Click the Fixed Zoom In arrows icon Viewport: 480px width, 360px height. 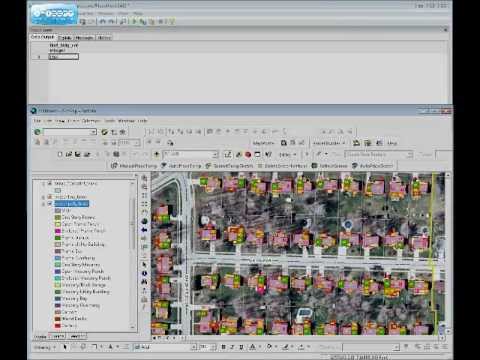pos(144,195)
